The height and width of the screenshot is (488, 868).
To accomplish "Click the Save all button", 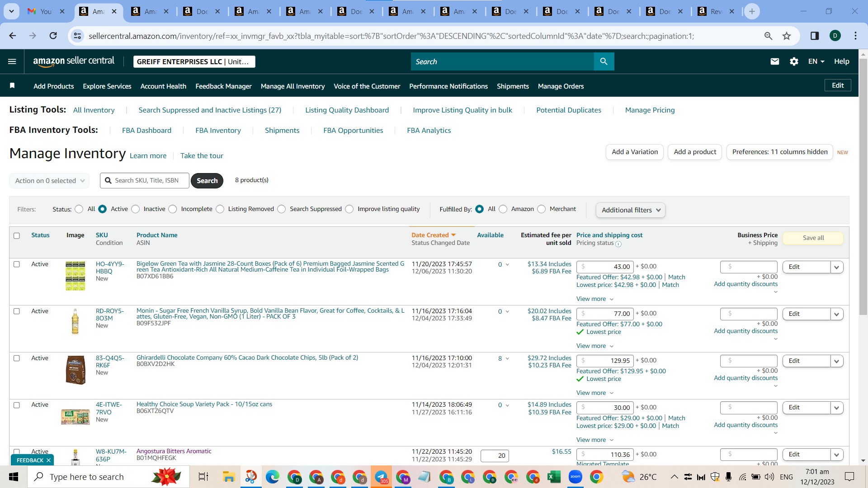I will pyautogui.click(x=813, y=238).
